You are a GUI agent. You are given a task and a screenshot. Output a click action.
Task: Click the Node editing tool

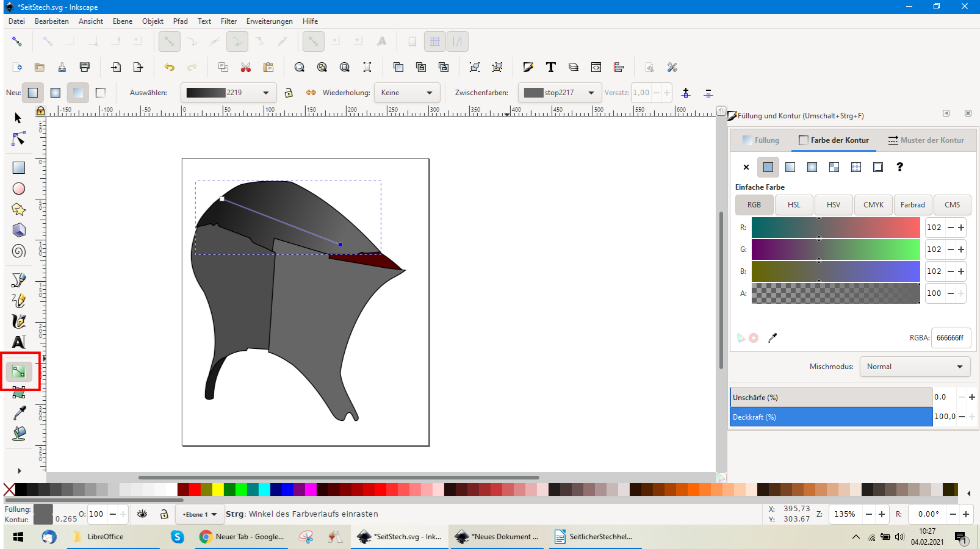(x=19, y=139)
